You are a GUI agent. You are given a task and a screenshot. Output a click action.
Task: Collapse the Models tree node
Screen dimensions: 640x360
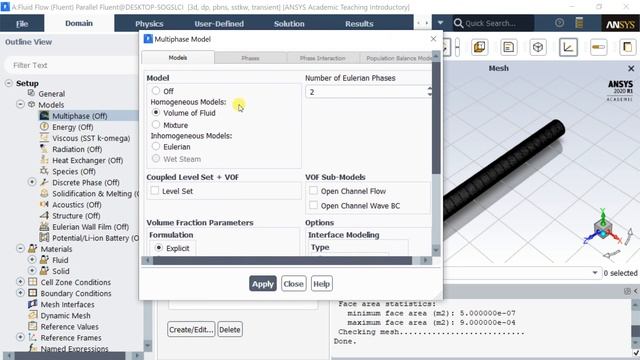coord(20,104)
